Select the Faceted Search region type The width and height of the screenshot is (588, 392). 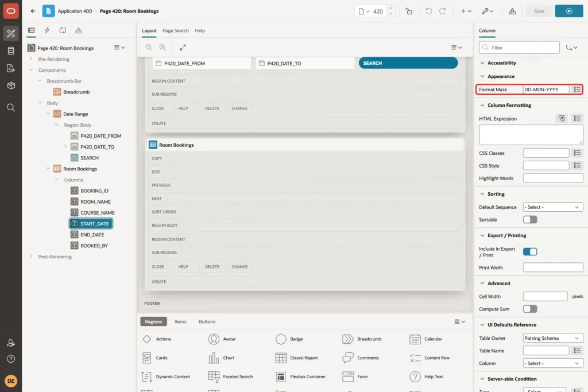[x=231, y=377]
